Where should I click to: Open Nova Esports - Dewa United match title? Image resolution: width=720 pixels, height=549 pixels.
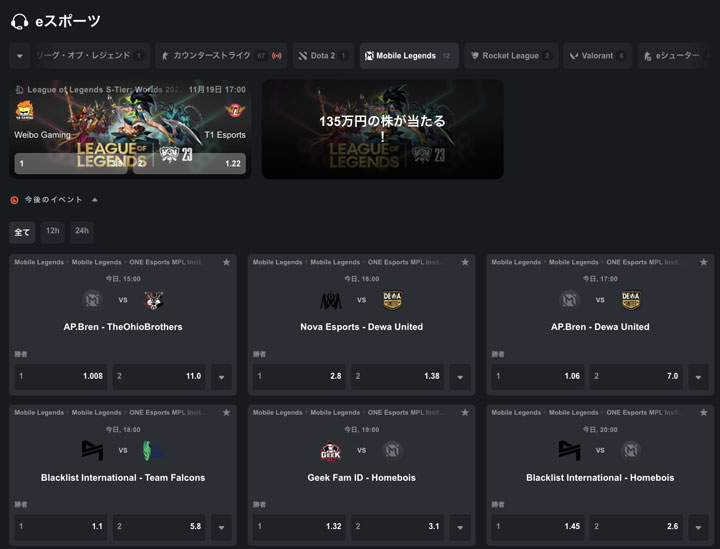tap(361, 327)
